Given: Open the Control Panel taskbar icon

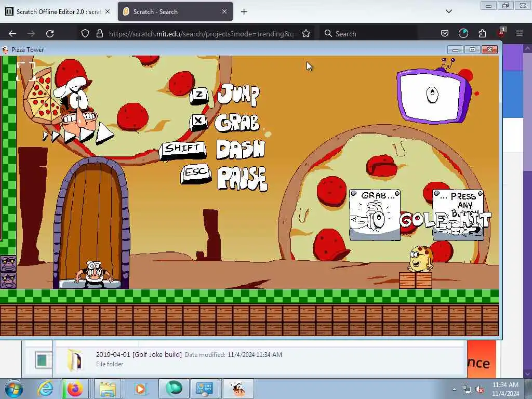Looking at the screenshot, I should 205,389.
